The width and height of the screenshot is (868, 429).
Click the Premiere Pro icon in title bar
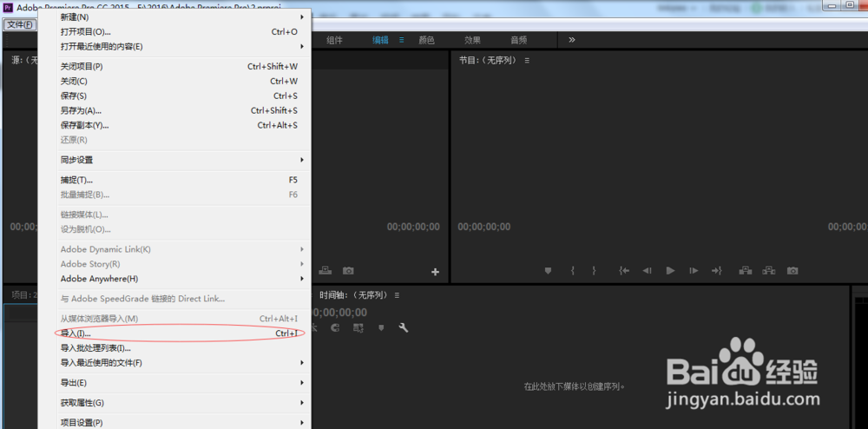8,7
